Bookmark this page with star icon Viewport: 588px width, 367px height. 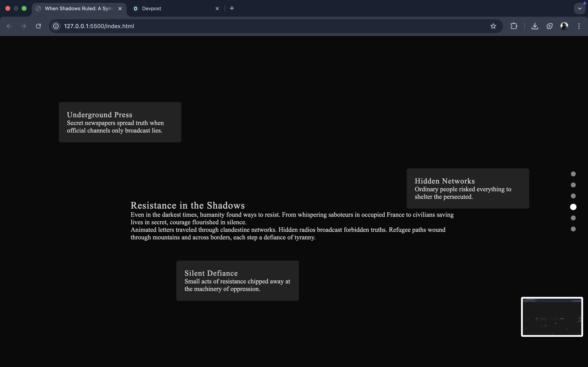[x=493, y=26]
